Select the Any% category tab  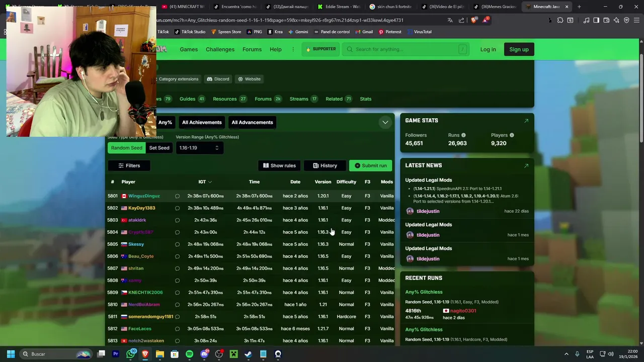tap(165, 122)
